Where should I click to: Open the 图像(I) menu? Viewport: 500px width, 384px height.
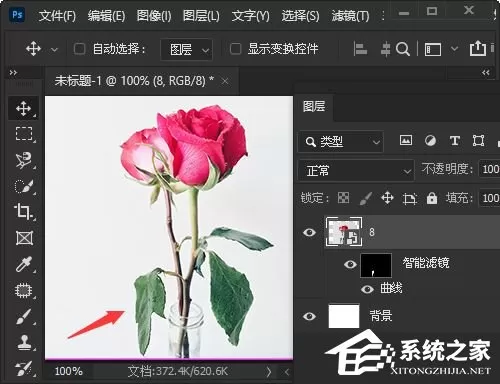tap(154, 15)
